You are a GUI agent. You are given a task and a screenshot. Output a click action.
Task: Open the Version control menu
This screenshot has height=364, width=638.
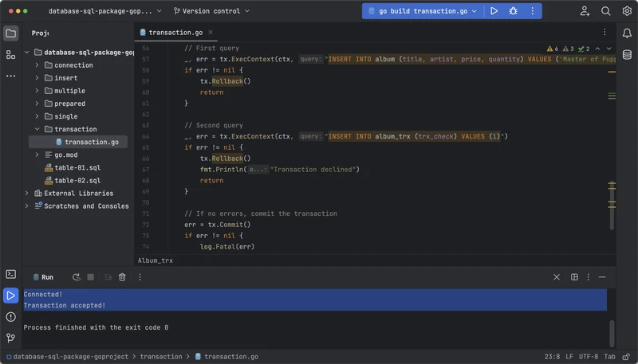pos(211,11)
